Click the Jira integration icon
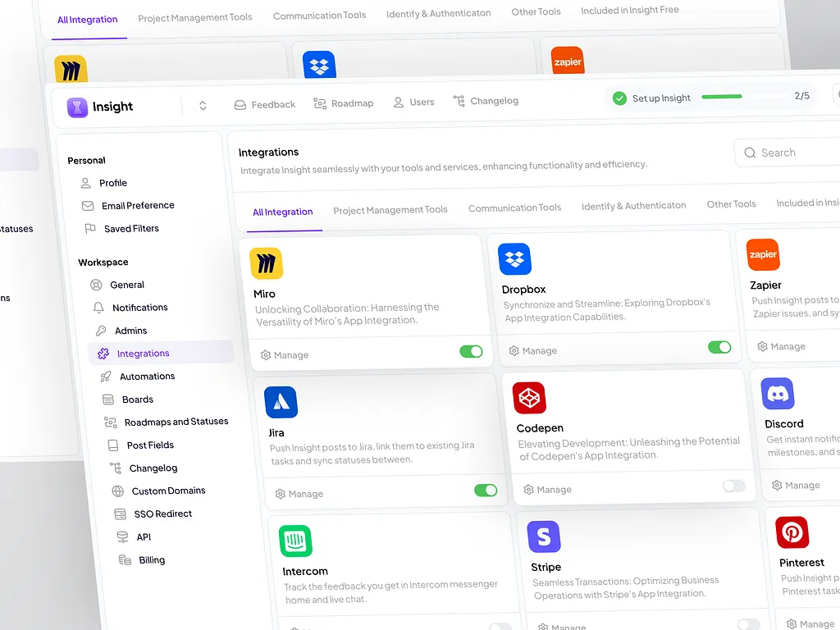This screenshot has width=840, height=630. 281,402
